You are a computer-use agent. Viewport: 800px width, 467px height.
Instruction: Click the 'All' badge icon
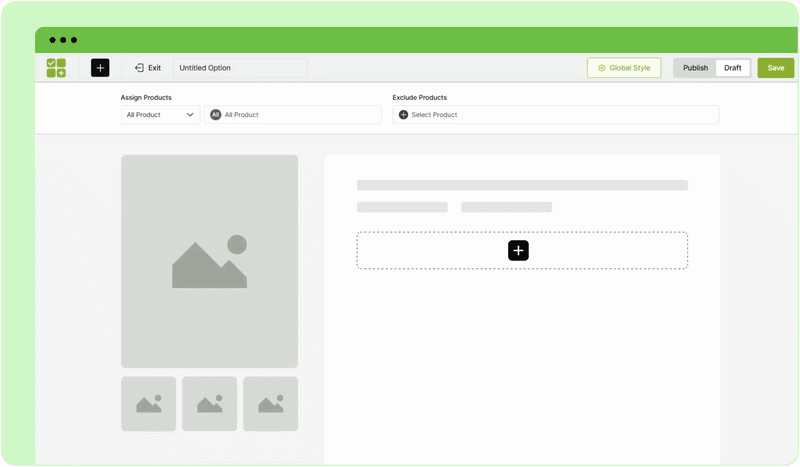click(x=216, y=115)
